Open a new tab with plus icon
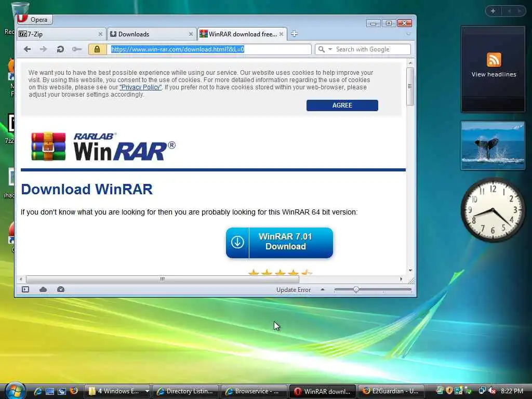The width and height of the screenshot is (532, 399). [294, 34]
